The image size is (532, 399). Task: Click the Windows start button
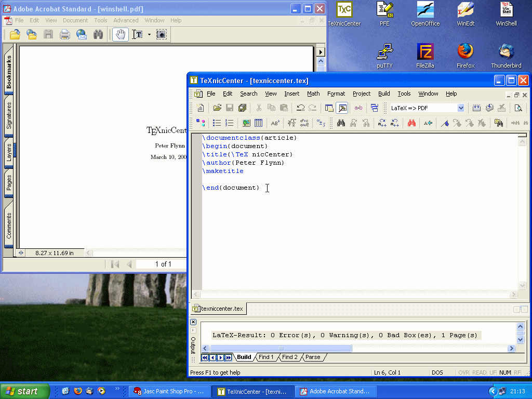pos(24,391)
